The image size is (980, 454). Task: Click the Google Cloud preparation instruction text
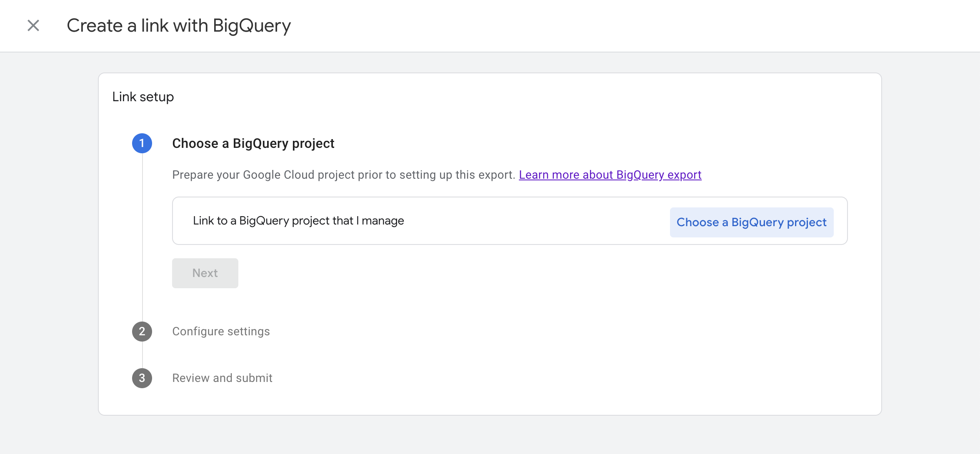[x=342, y=175]
